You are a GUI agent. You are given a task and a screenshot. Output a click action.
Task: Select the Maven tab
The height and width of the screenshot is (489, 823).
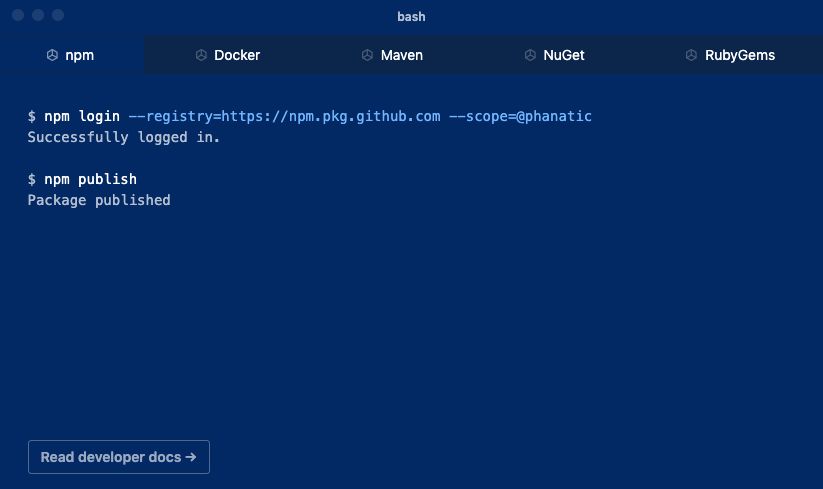392,55
